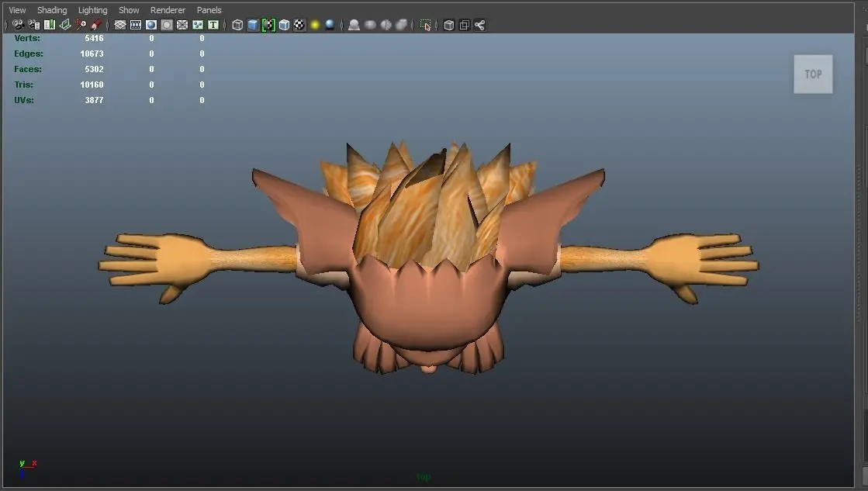Viewport: 868px width, 491px height.
Task: Switch to Smooth Shade All mode
Action: click(x=253, y=25)
